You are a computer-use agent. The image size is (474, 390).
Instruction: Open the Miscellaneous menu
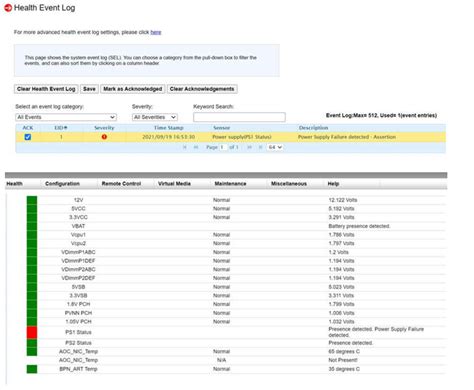click(289, 184)
